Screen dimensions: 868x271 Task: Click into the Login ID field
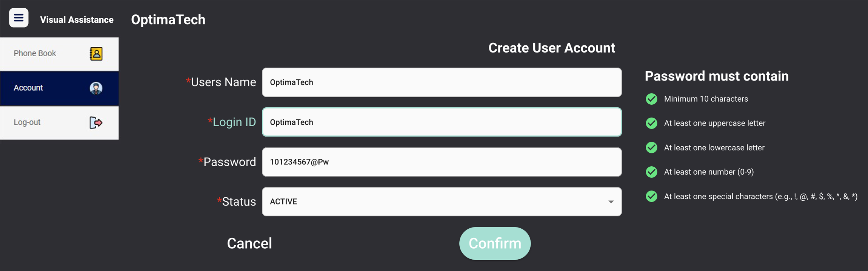point(442,122)
